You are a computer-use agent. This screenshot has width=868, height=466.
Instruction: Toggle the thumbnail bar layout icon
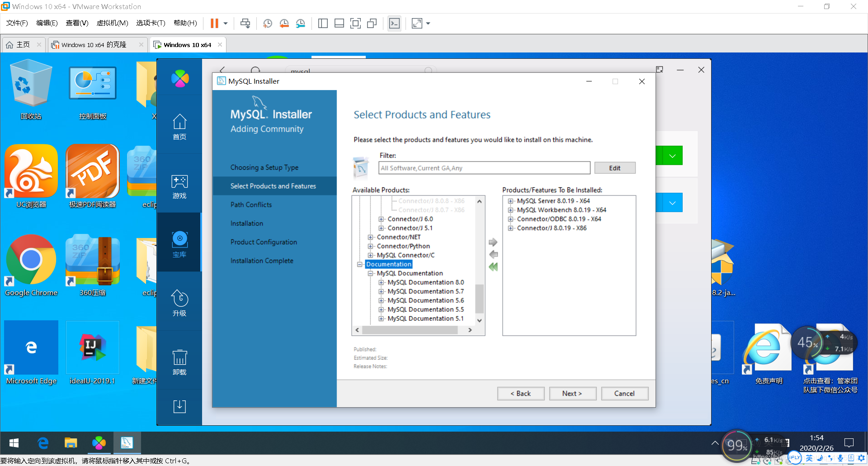pos(339,23)
